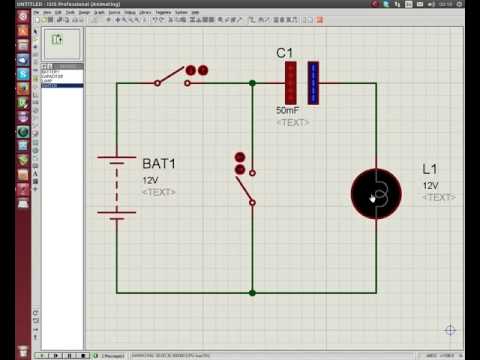The image size is (480, 360).
Task: Click the Y-Mirror flip icon
Action: click(x=35, y=337)
